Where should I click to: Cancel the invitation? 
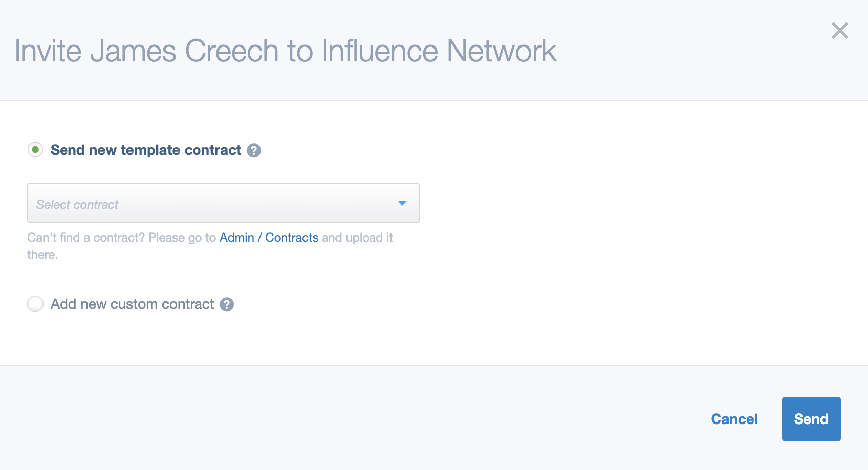tap(734, 419)
